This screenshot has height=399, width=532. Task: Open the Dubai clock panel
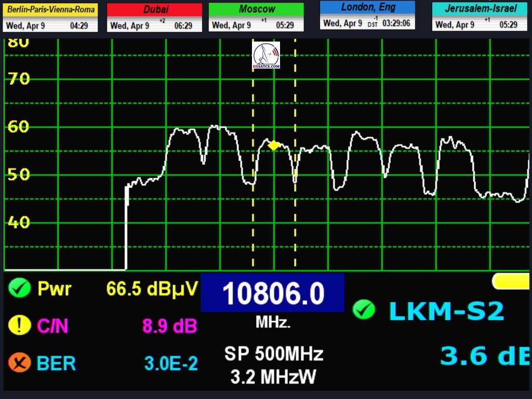154,17
